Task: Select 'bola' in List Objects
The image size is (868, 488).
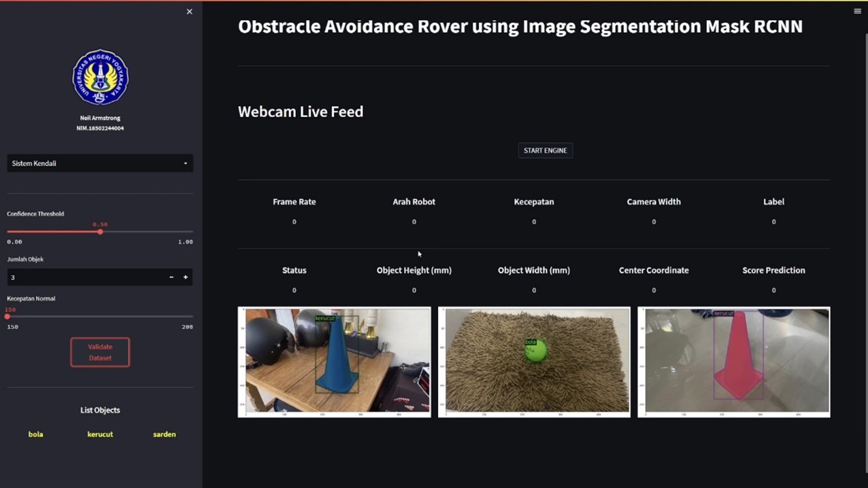Action: click(36, 434)
